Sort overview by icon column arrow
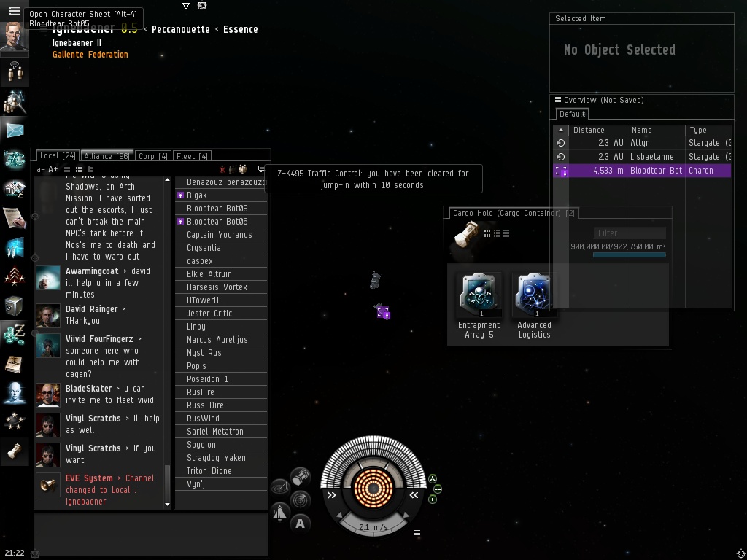The height and width of the screenshot is (560, 747). click(561, 130)
